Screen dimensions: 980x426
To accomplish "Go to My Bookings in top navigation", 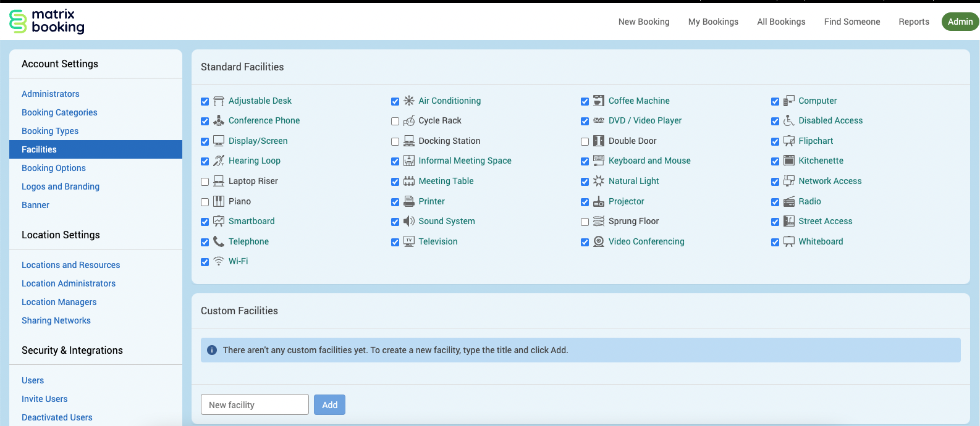I will tap(713, 22).
